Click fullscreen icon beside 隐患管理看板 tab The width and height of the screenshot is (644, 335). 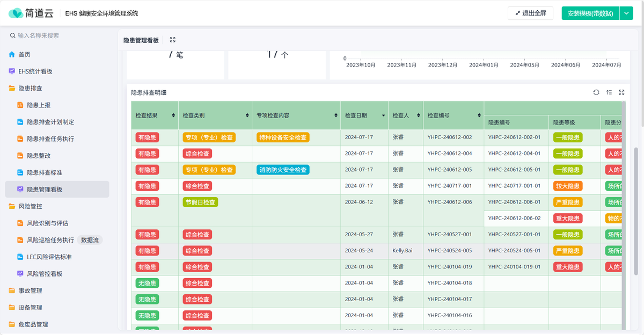point(173,40)
